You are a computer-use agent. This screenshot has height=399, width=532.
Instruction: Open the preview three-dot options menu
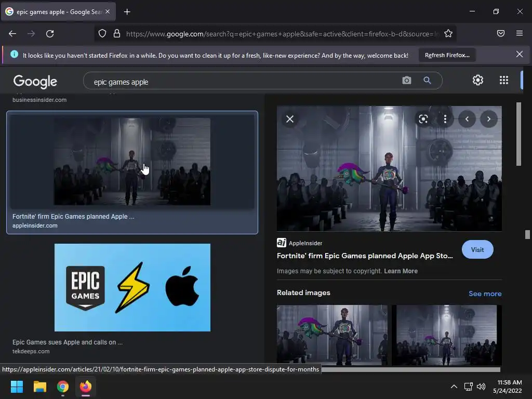click(x=445, y=119)
